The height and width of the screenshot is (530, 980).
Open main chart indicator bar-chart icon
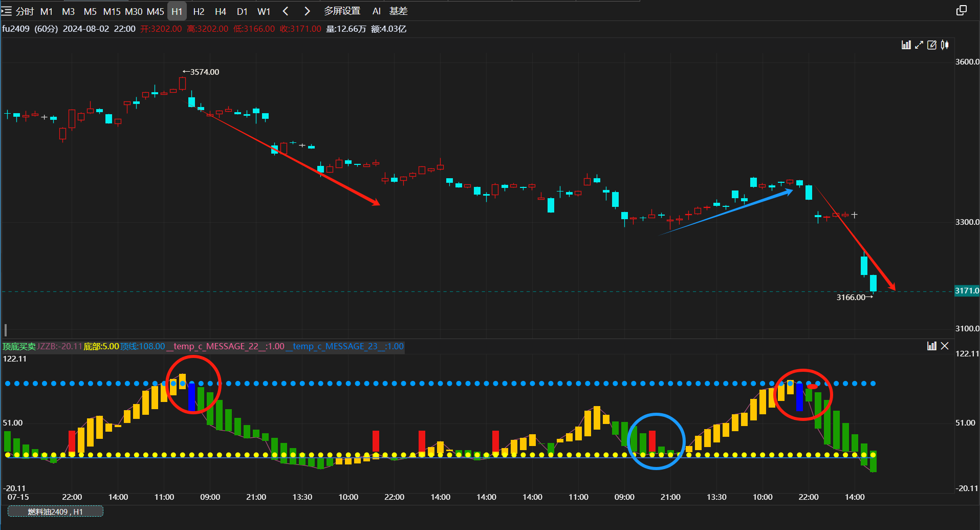click(x=906, y=45)
